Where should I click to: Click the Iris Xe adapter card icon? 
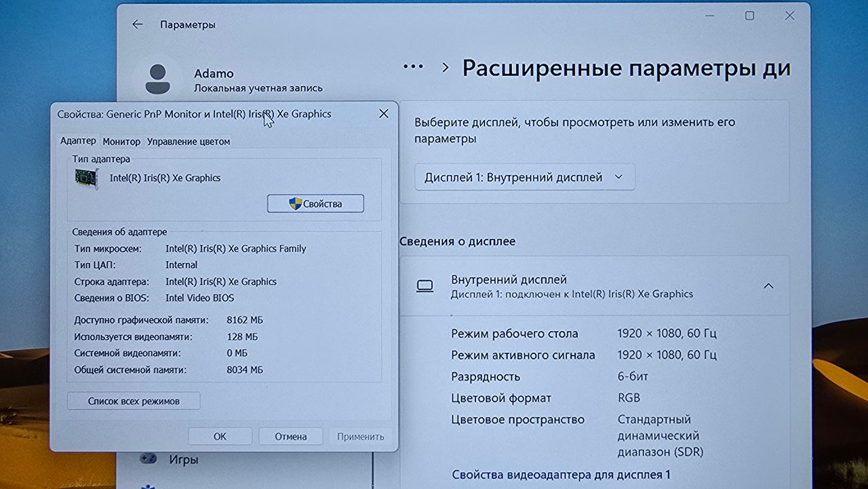(87, 178)
